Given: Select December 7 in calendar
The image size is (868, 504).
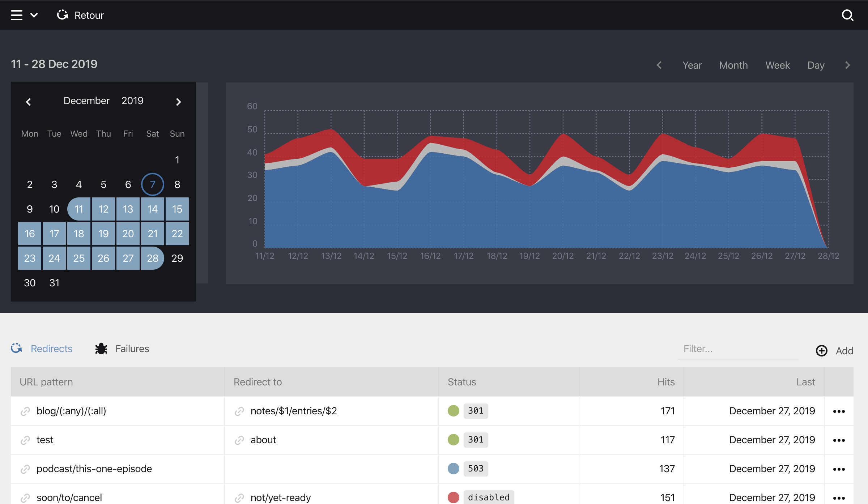Looking at the screenshot, I should coord(153,184).
